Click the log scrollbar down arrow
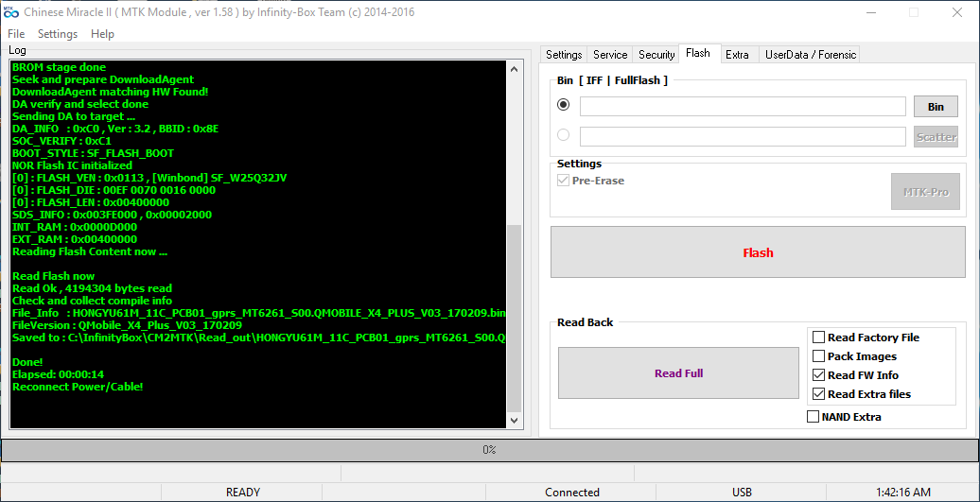 tap(515, 421)
